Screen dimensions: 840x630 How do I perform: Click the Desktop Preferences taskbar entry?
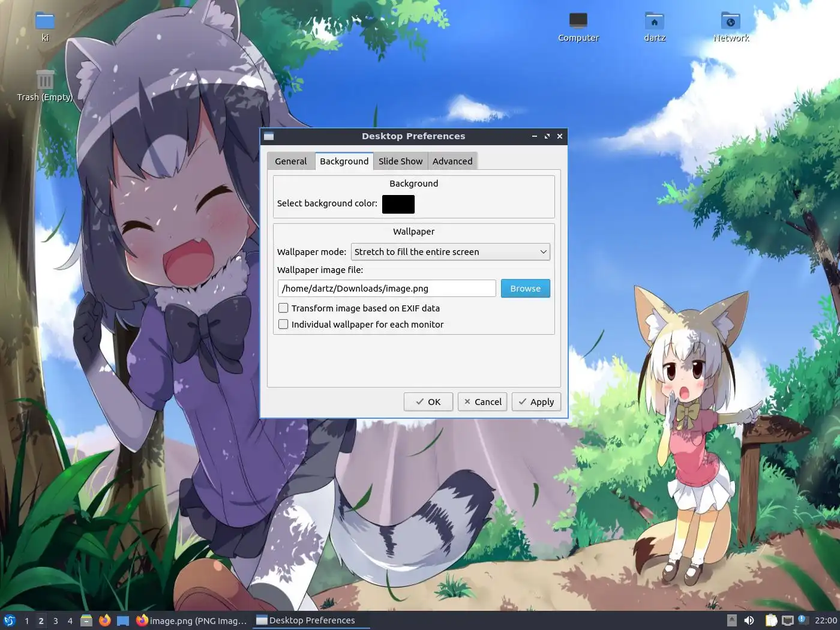311,620
